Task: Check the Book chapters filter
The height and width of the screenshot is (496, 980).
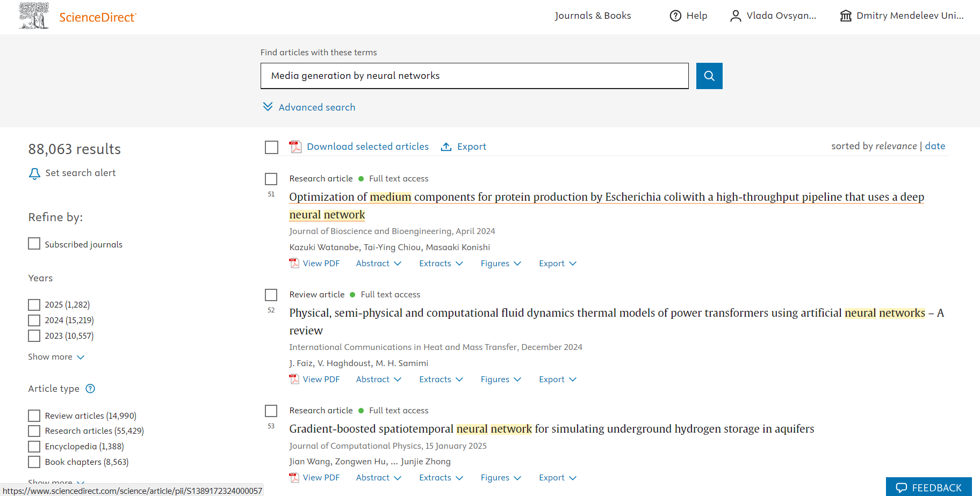Action: tap(34, 462)
